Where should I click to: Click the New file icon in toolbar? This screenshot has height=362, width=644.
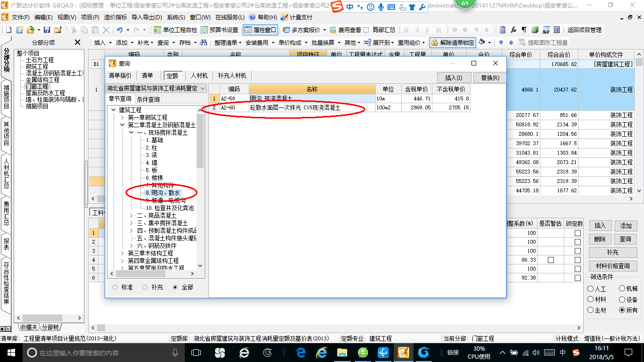pos(8,30)
